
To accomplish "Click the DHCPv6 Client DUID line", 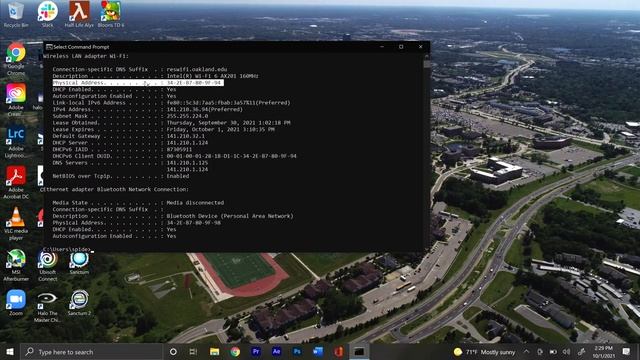I will [x=174, y=156].
